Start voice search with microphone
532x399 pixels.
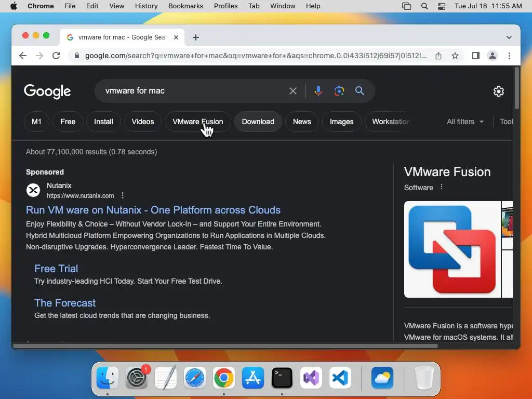click(318, 91)
